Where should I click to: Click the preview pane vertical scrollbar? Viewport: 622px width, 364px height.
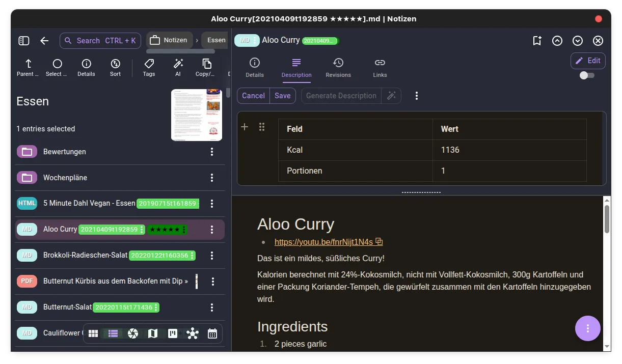point(607,219)
